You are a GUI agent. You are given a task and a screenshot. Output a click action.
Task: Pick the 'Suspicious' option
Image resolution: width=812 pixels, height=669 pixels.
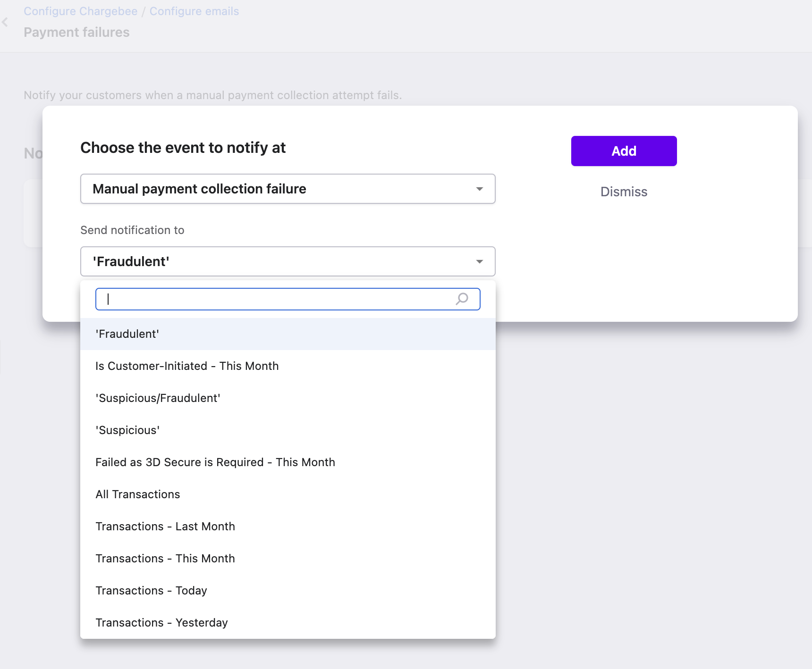coord(127,430)
